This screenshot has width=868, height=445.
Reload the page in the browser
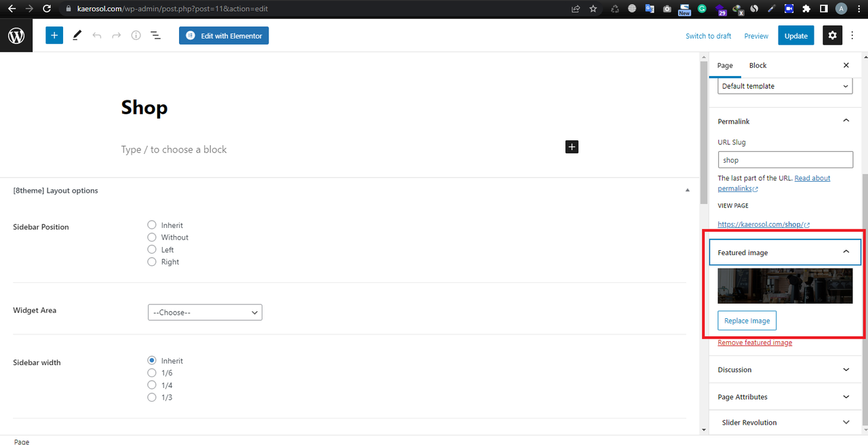(46, 9)
